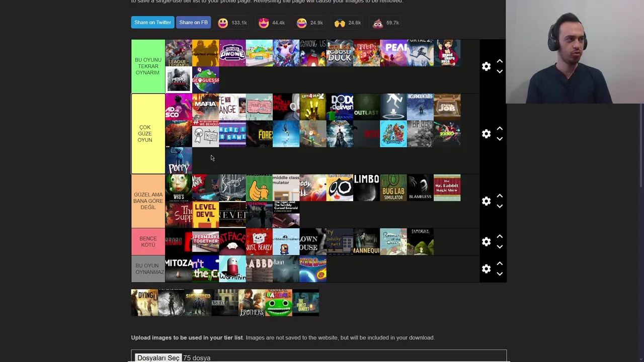Open settings gear for BU OYUN OYNANMAZ tier
Viewport: 644px width, 362px height.
[x=486, y=269]
